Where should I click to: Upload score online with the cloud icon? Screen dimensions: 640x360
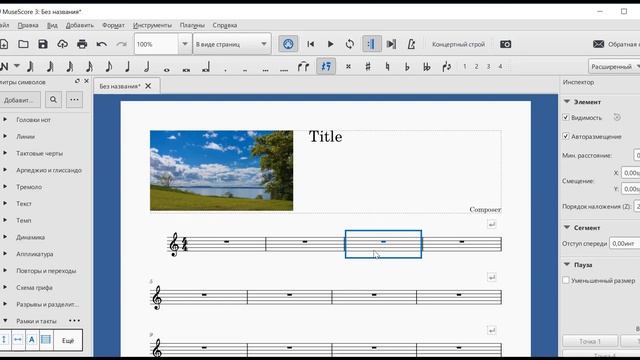62,44
